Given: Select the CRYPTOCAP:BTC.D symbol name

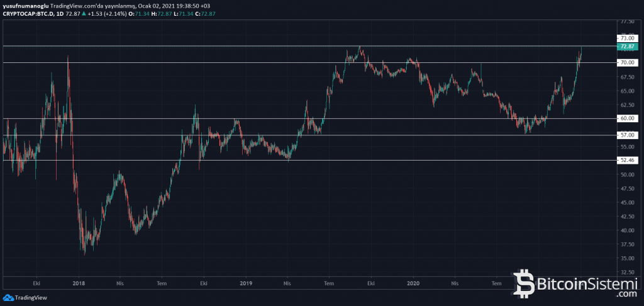Looking at the screenshot, I should coord(28,13).
